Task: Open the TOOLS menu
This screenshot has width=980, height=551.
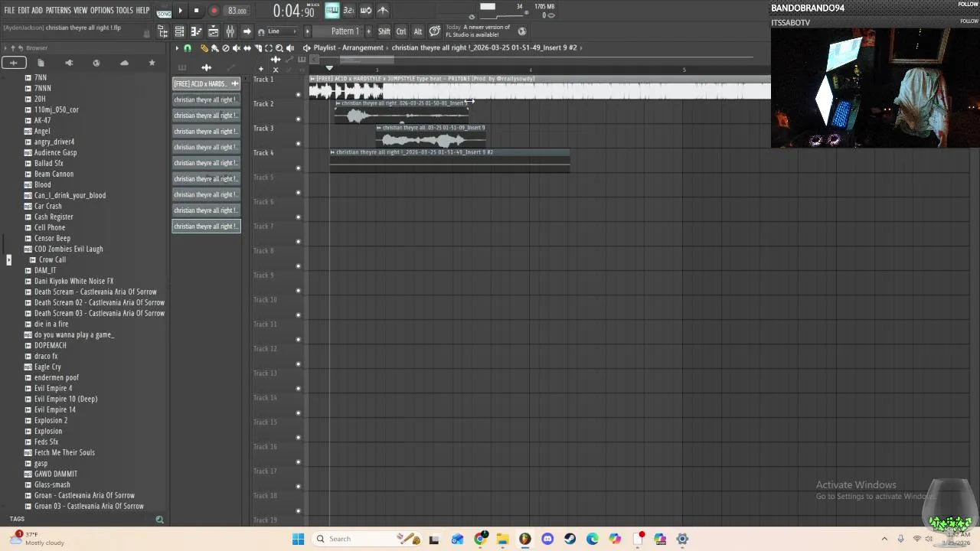Action: (x=124, y=11)
